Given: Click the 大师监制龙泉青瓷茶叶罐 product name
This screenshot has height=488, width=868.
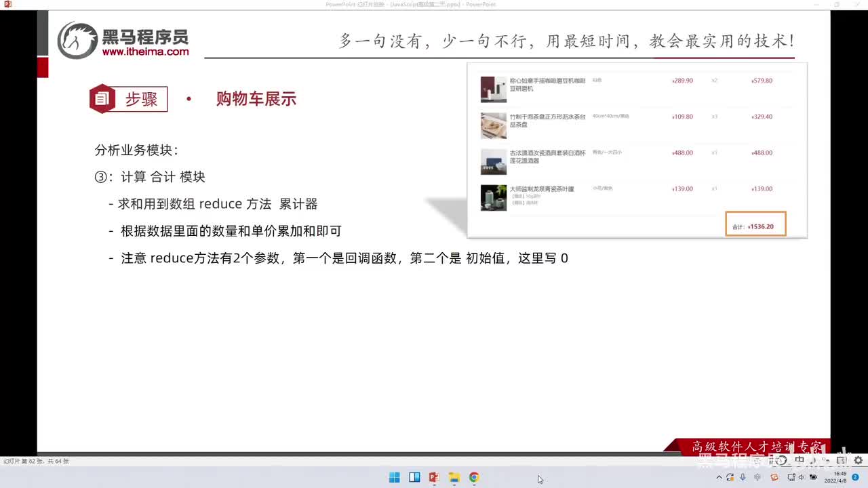Looking at the screenshot, I should 542,188.
